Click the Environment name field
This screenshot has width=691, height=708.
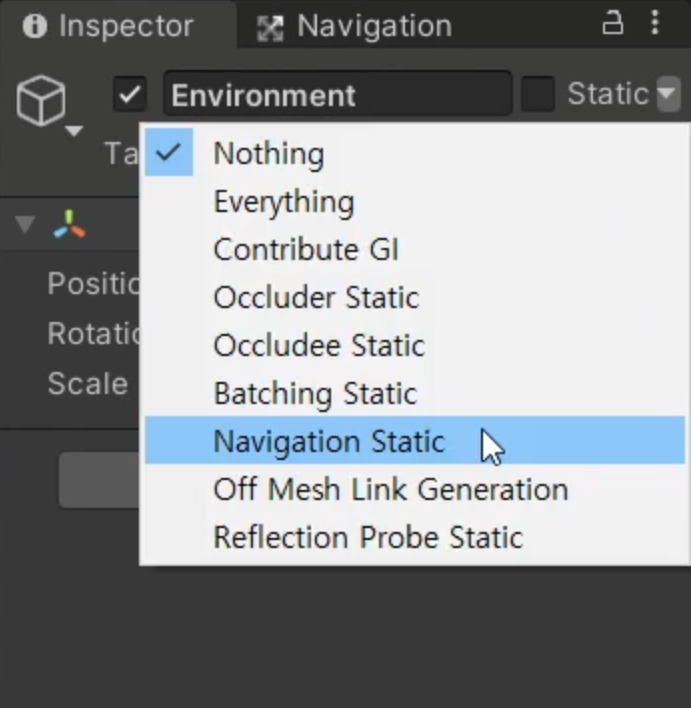(337, 95)
